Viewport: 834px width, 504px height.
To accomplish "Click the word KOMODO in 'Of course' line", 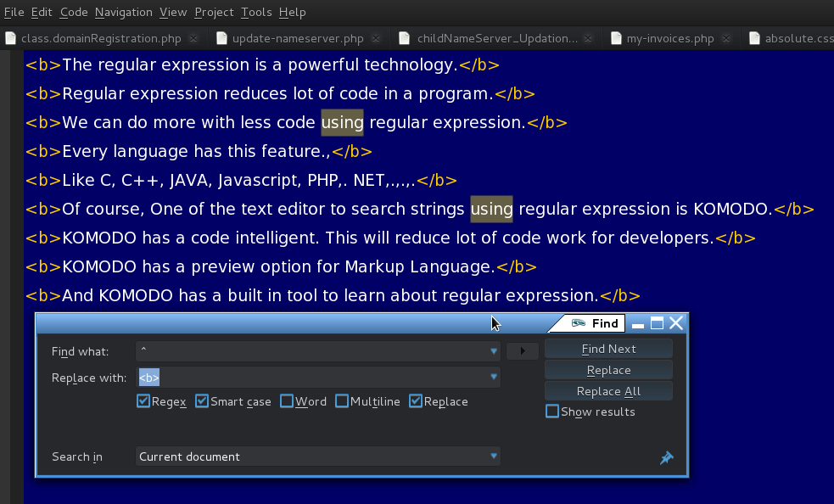I will click(732, 210).
